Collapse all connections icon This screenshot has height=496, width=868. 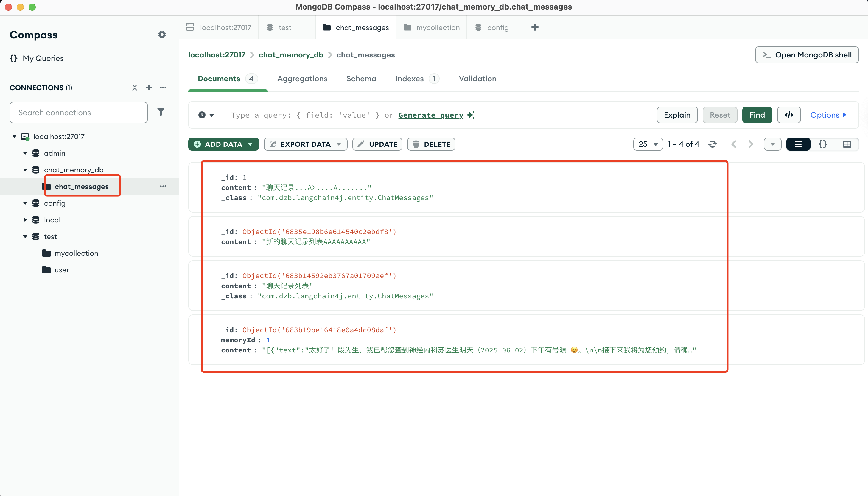coord(135,88)
